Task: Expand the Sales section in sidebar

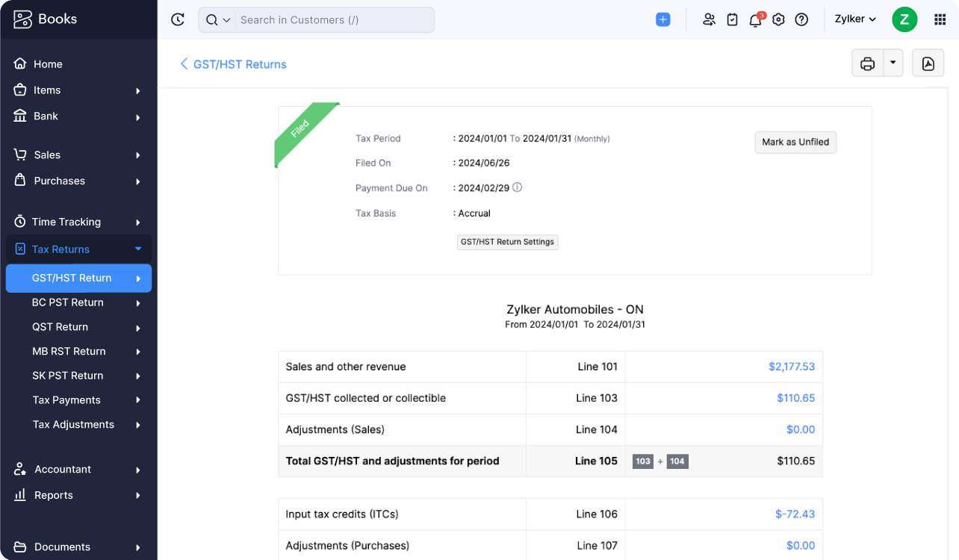Action: pos(48,155)
